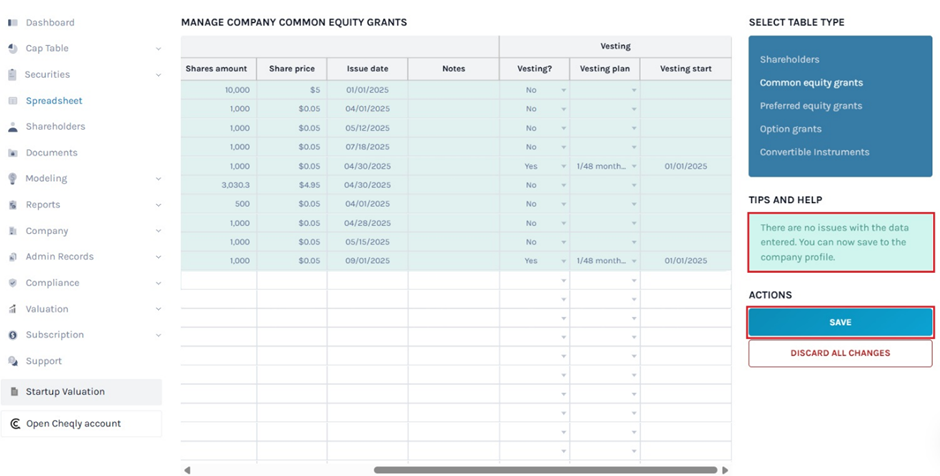Select Preferred equity grants table type
Screen dimensions: 940x476
tap(810, 106)
